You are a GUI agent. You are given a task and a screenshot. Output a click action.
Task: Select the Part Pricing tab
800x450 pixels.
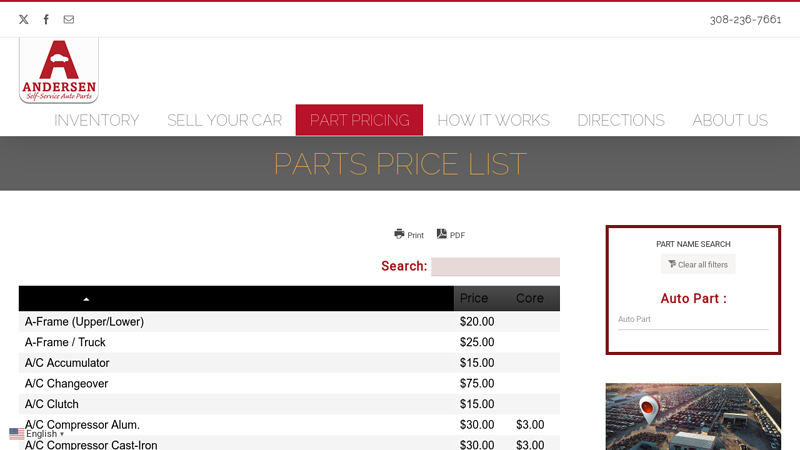coord(359,120)
